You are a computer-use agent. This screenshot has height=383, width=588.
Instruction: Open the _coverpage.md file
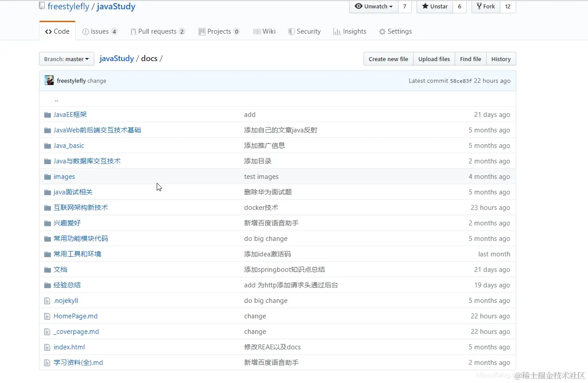pos(76,332)
